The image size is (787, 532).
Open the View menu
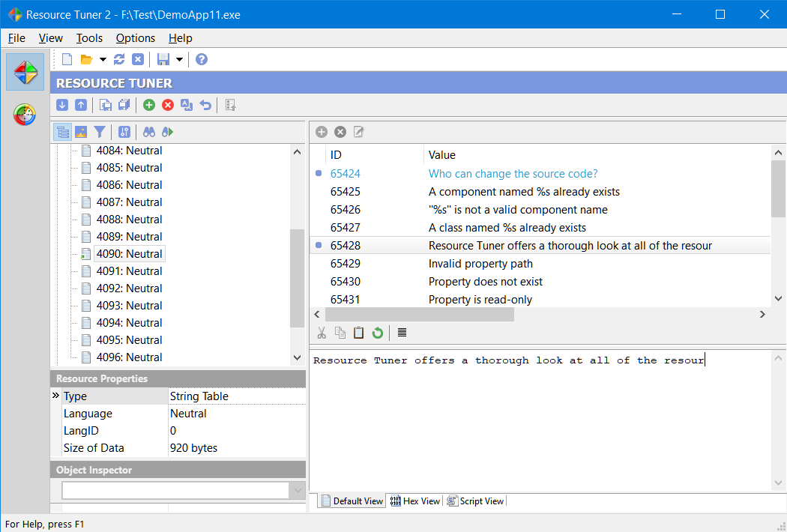51,38
